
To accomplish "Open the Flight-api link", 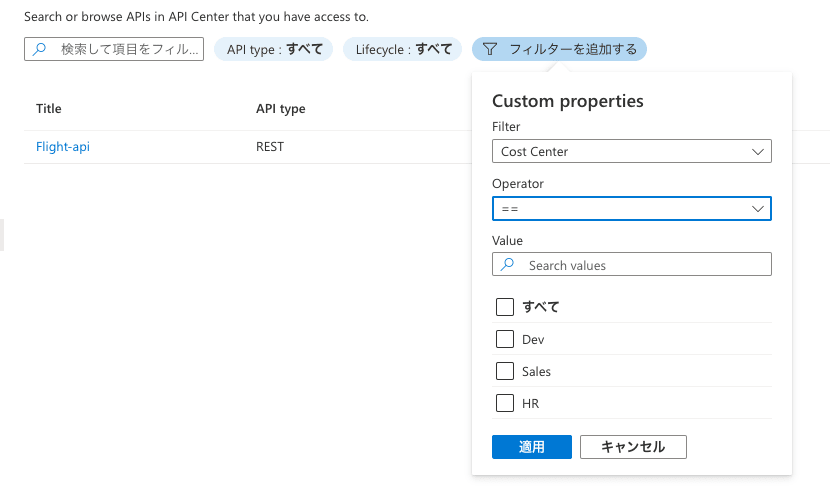I will [x=63, y=147].
